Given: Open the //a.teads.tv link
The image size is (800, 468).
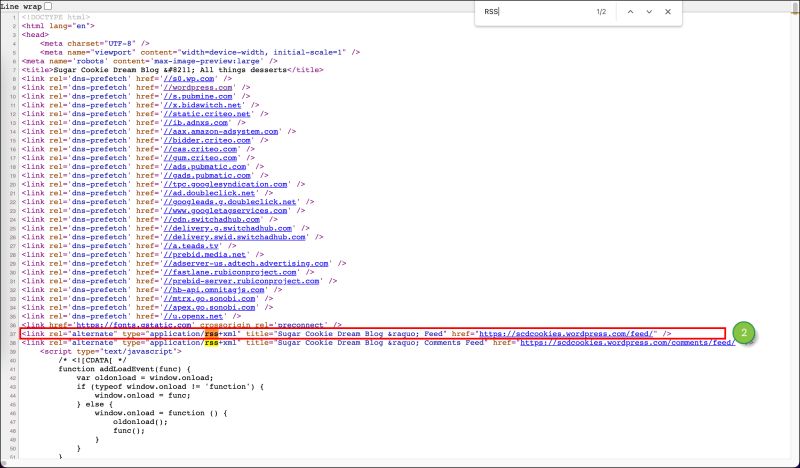Looking at the screenshot, I should tap(191, 246).
